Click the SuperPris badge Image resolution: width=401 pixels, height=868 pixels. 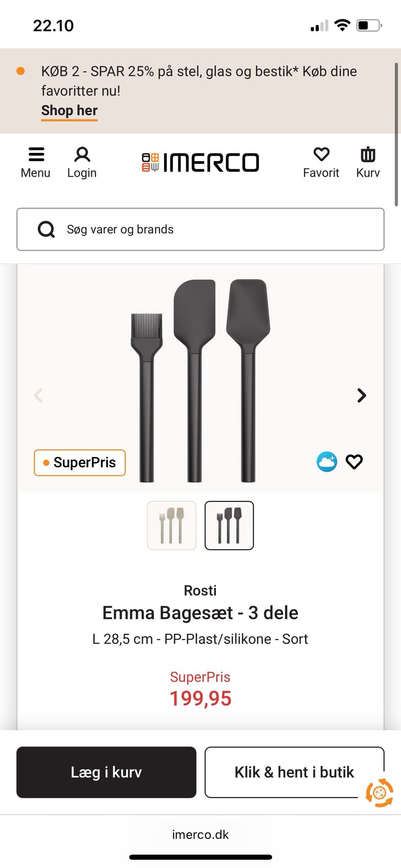point(80,463)
